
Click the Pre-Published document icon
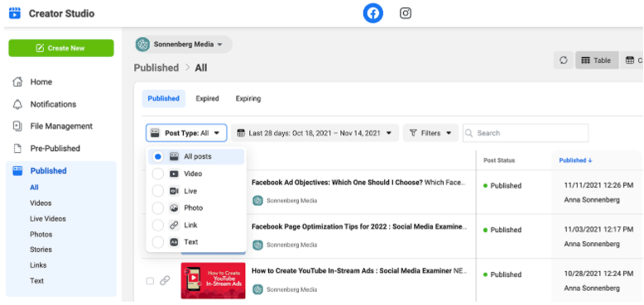pos(17,149)
